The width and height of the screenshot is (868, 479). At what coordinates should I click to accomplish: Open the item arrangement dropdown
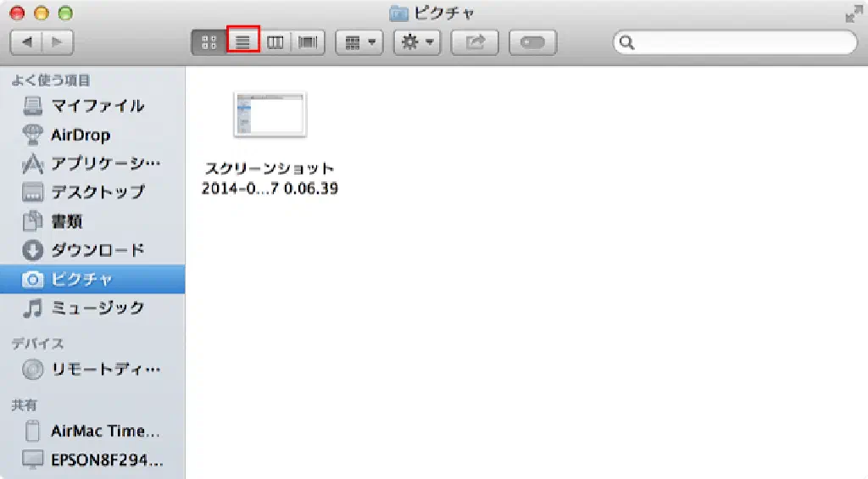(359, 42)
